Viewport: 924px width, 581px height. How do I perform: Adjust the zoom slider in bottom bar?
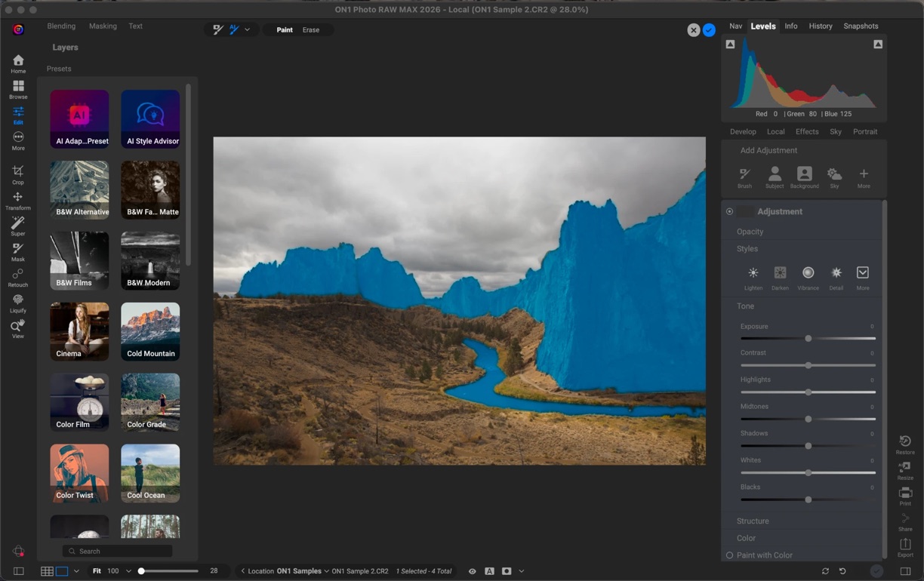168,571
